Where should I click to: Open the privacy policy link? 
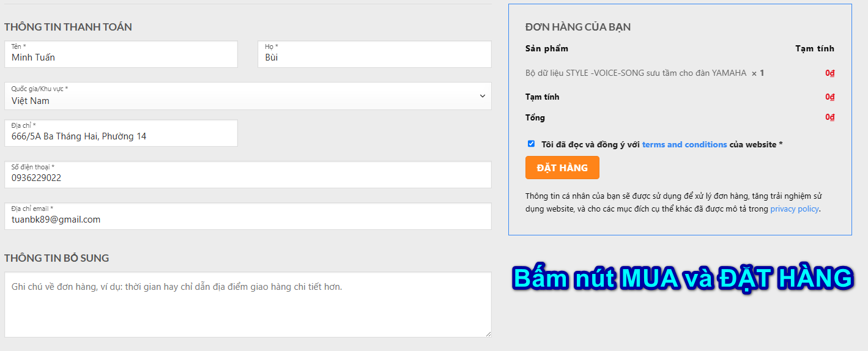(x=794, y=209)
